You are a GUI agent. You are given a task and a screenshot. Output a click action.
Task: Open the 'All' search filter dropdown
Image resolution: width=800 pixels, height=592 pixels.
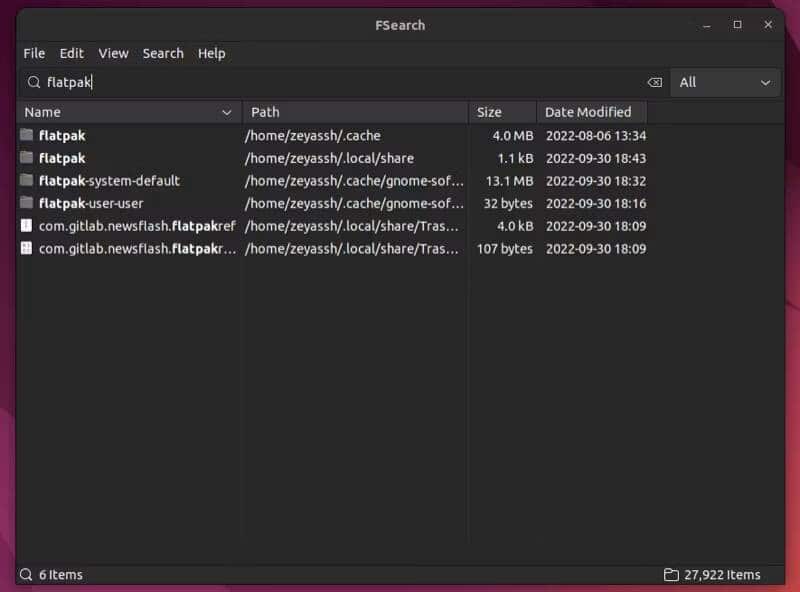724,82
